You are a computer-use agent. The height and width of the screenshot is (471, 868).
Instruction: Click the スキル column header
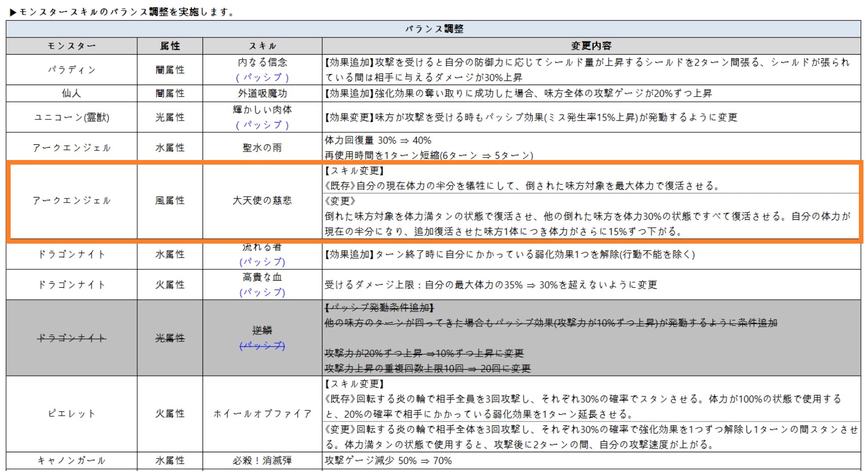pos(262,46)
